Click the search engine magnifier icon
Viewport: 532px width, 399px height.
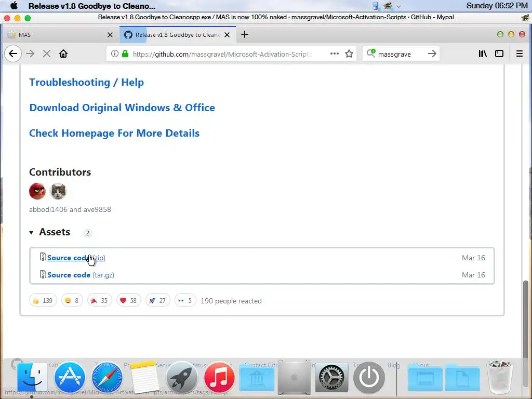pyautogui.click(x=371, y=54)
